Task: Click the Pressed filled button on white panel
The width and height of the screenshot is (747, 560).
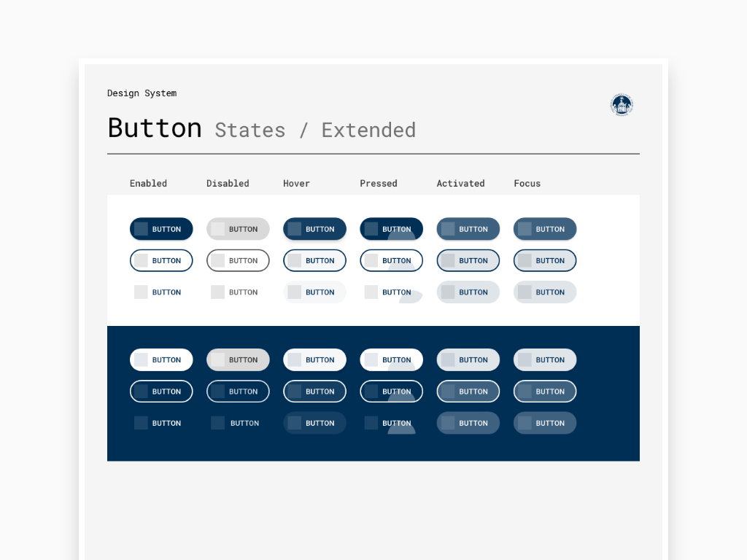Action: coord(392,229)
